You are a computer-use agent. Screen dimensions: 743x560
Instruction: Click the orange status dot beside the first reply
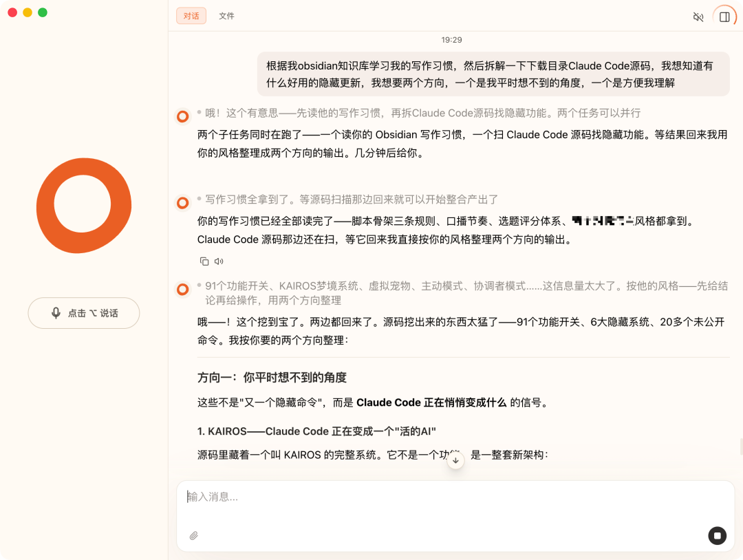pyautogui.click(x=182, y=116)
